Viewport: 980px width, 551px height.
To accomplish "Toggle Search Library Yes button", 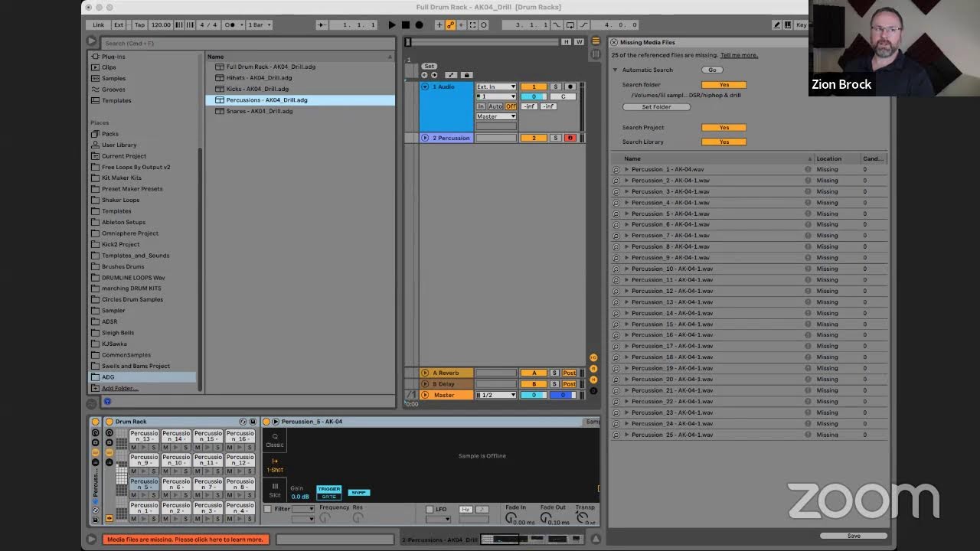I will tap(724, 142).
